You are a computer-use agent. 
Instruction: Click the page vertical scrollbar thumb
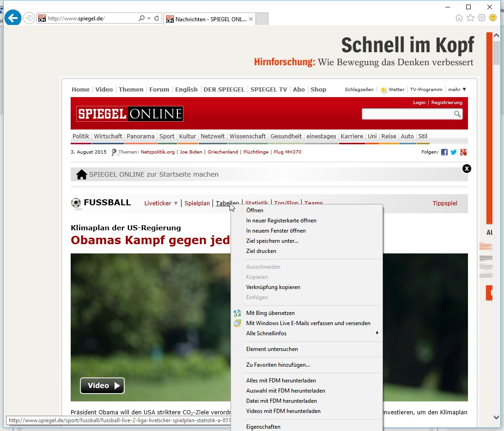[497, 53]
